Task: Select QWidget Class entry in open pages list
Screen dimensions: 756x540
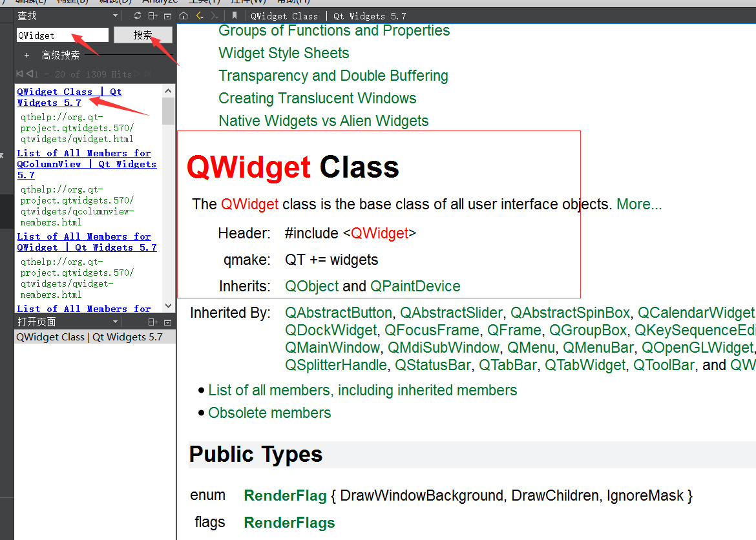Action: click(x=89, y=337)
